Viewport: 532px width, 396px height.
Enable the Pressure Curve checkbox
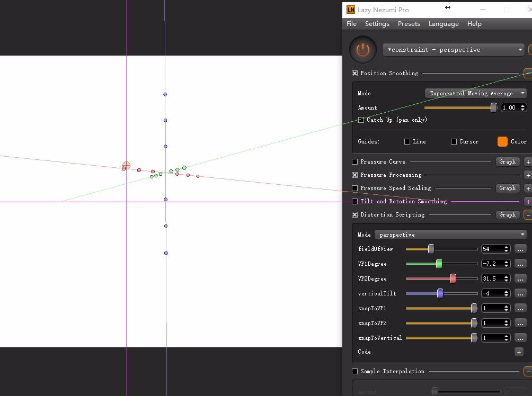coord(355,161)
